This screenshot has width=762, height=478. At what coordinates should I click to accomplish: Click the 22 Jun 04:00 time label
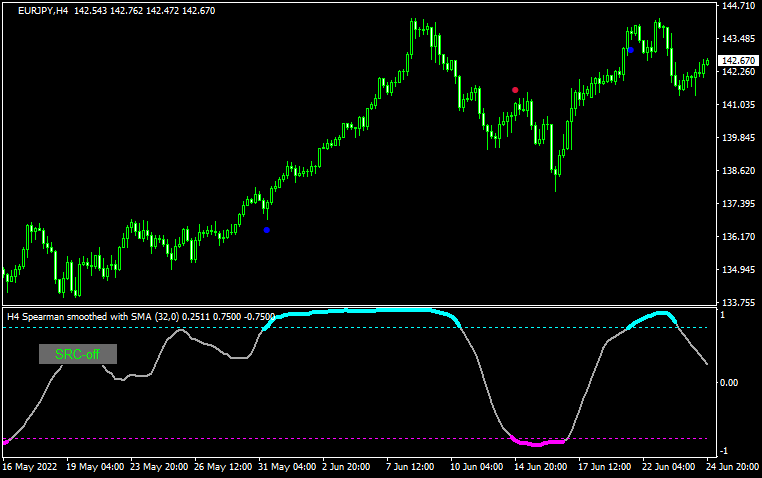pos(669,467)
